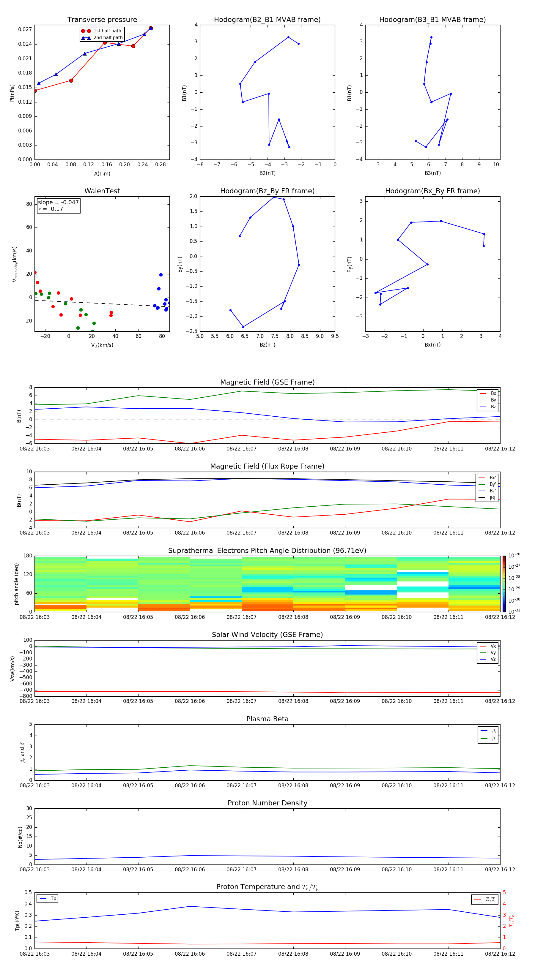Click the "Hodogram(Bz_By FR frame)" title
The height and width of the screenshot is (980, 535).
[x=267, y=191]
